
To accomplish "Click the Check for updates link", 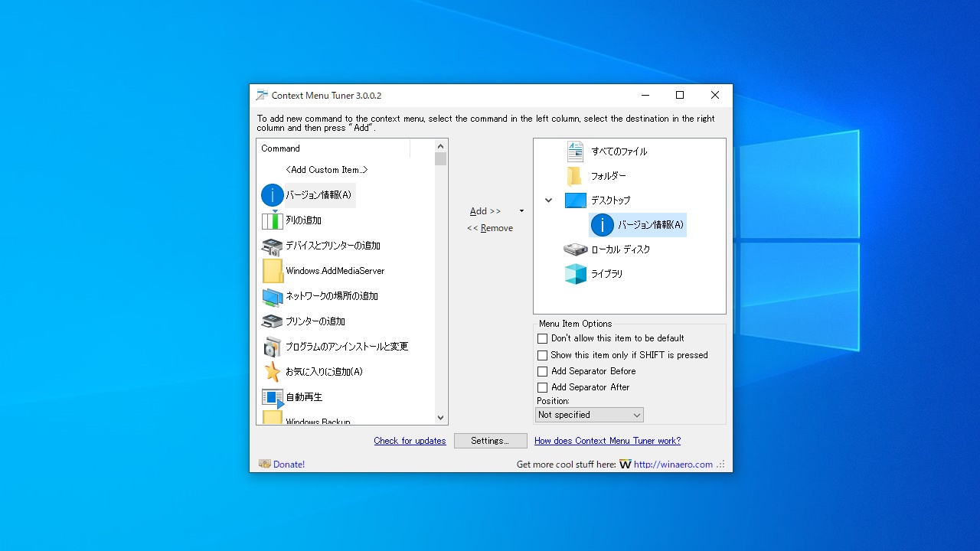I will point(410,441).
